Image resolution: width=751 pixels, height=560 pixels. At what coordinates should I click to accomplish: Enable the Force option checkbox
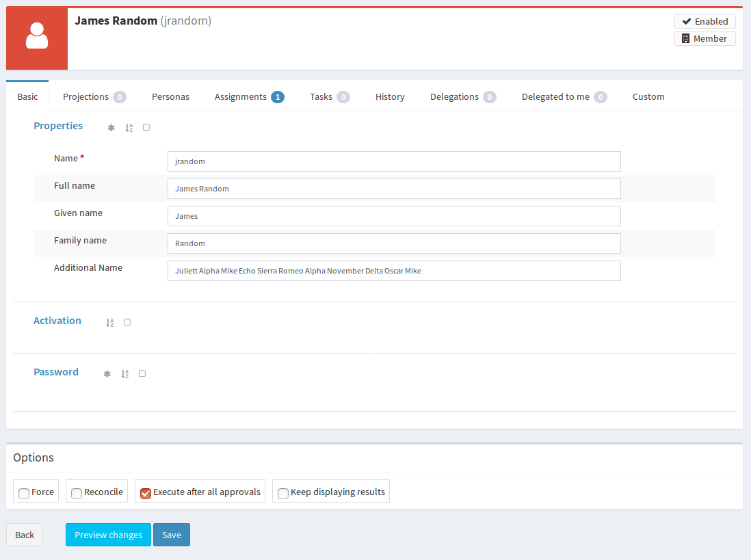(24, 493)
